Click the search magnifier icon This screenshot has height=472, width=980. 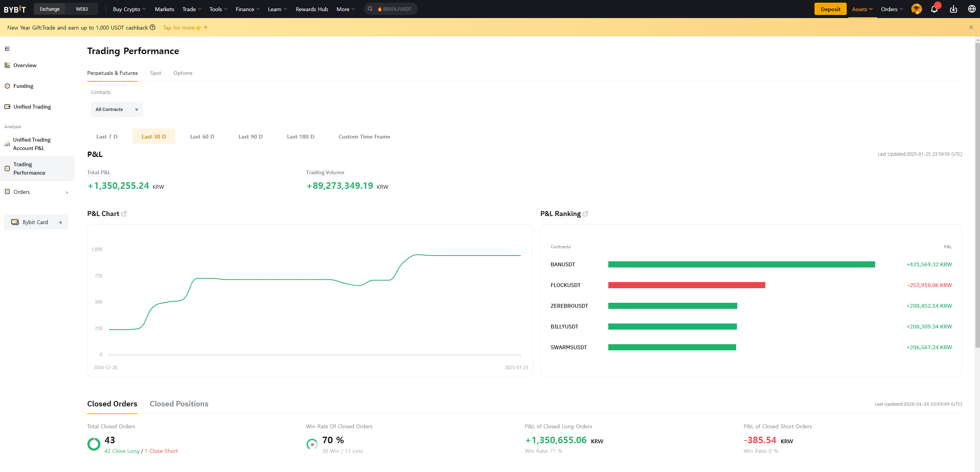370,9
